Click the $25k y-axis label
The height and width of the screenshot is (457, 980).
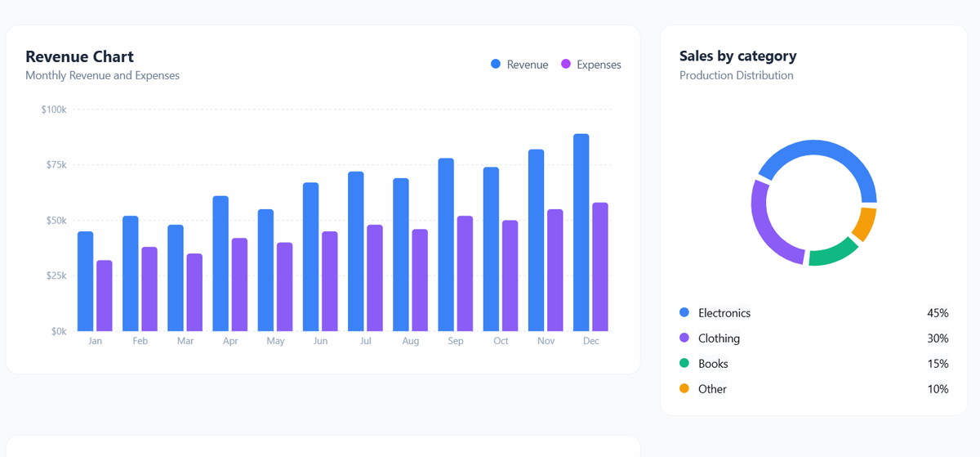click(x=56, y=276)
